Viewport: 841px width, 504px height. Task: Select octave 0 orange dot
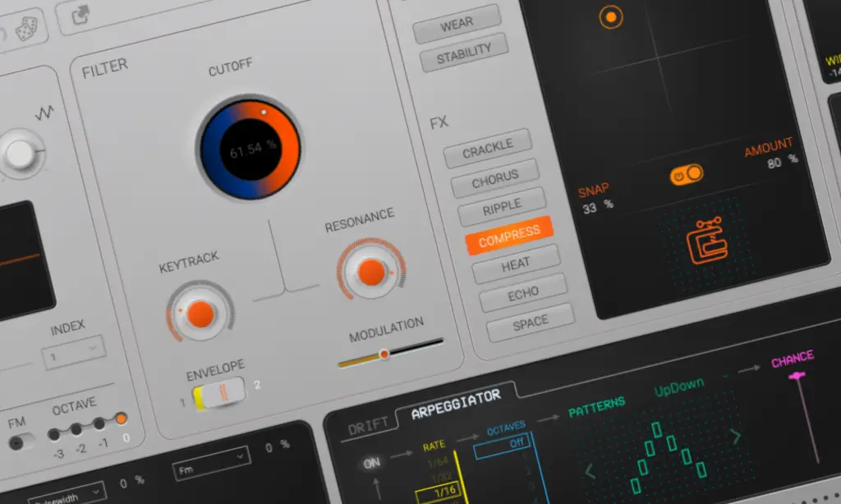click(121, 418)
